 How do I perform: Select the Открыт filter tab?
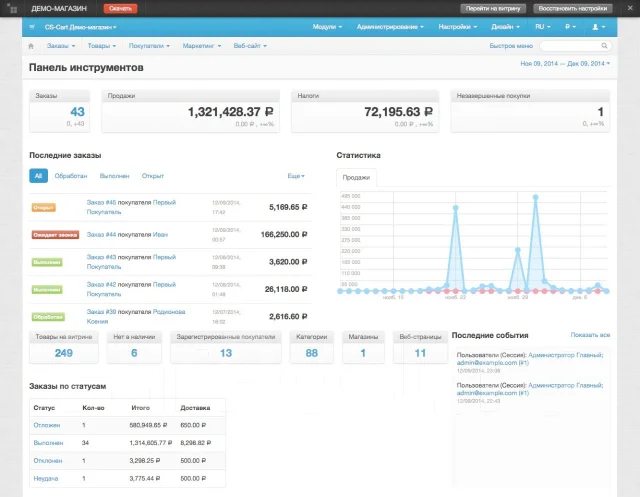click(x=153, y=176)
